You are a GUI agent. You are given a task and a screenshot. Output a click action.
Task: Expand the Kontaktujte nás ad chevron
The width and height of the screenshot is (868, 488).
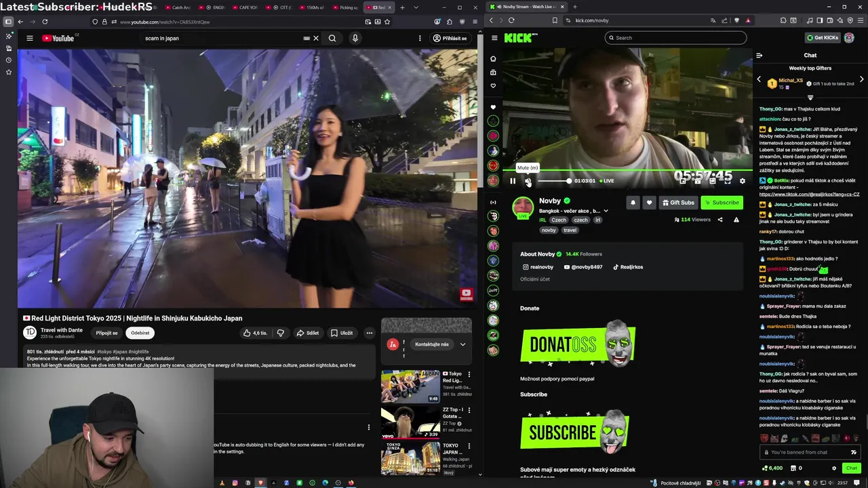[462, 344]
